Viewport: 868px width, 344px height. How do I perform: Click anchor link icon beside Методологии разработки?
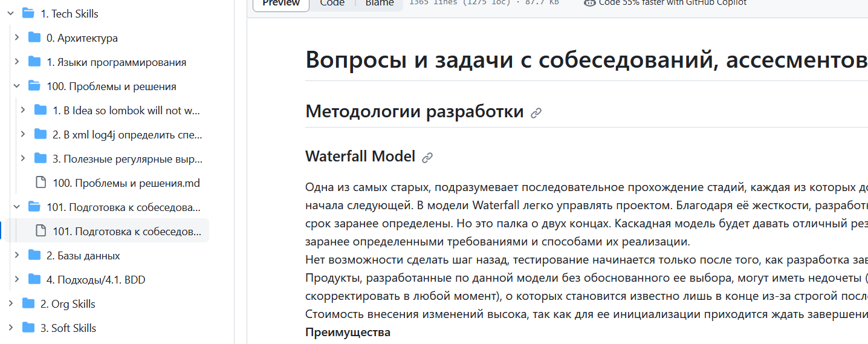tap(536, 113)
